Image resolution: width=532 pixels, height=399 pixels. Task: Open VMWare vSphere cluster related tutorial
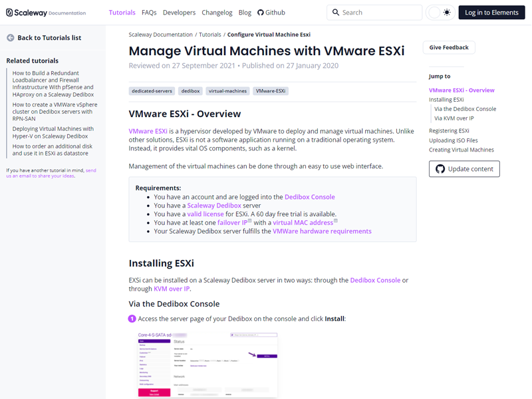pos(55,112)
